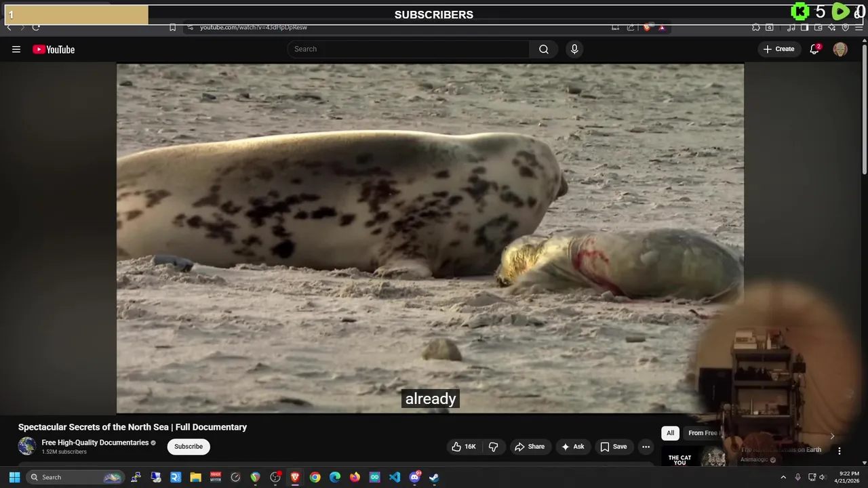Screen dimensions: 868x488
Task: Open Arduino IDE from the taskbar
Action: tap(374, 477)
